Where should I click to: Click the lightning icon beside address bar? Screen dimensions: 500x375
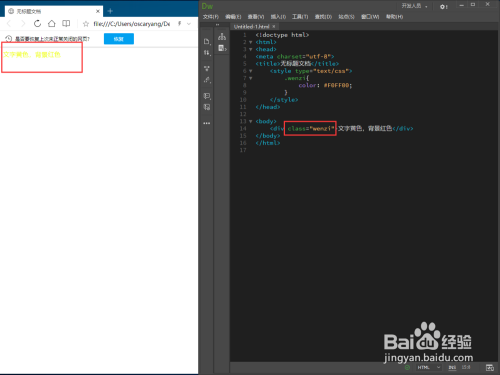[x=179, y=24]
